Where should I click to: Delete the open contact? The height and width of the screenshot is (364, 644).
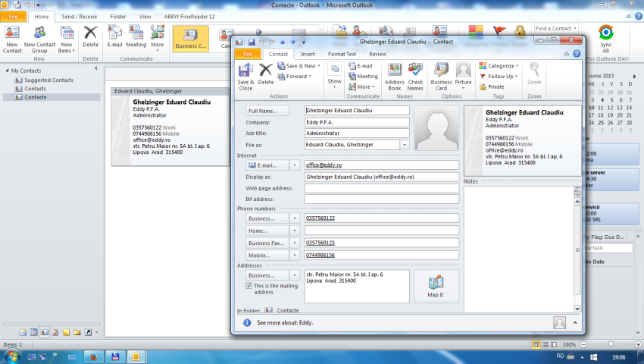(266, 74)
